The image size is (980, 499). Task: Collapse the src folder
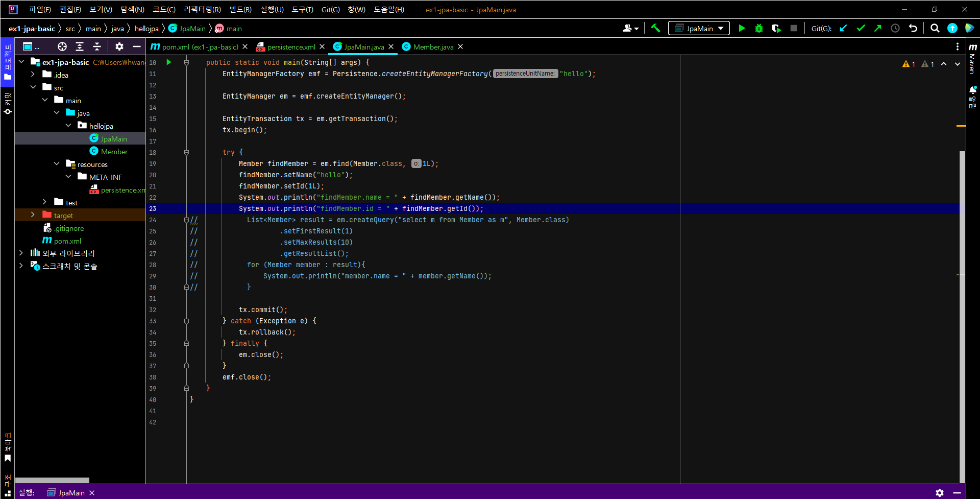(33, 87)
